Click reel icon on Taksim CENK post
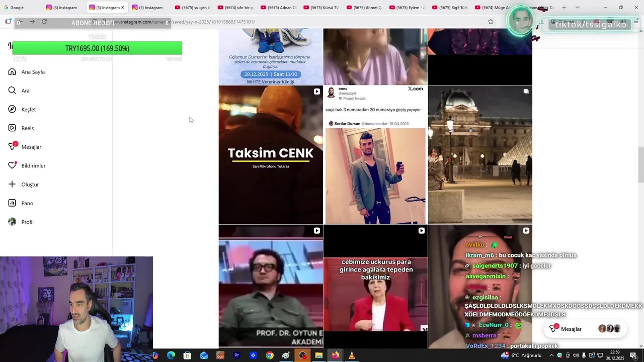 (316, 92)
